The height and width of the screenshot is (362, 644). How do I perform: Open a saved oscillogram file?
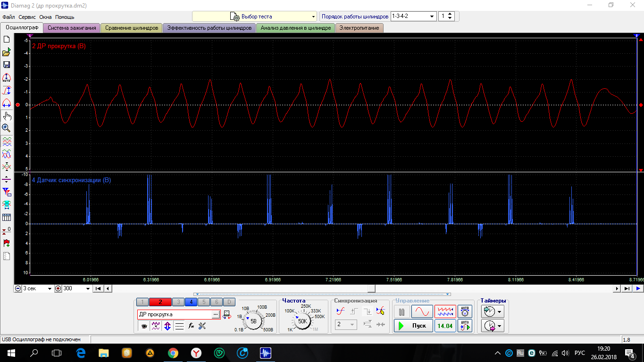[x=7, y=52]
